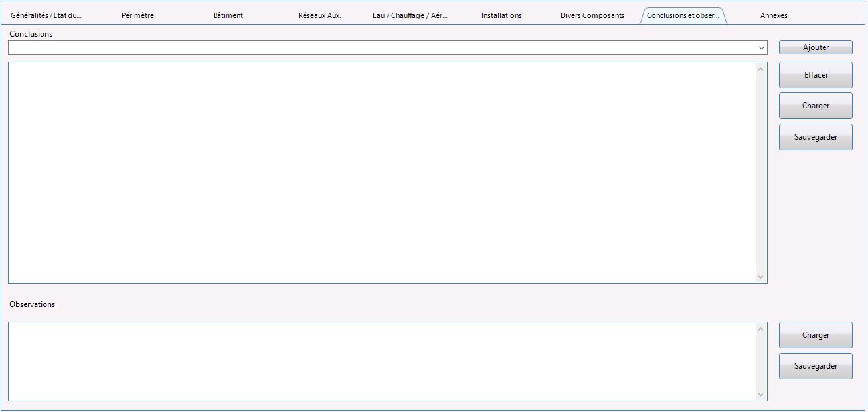Click the Effacer button
Viewport: 868px width, 412px height.
[816, 75]
